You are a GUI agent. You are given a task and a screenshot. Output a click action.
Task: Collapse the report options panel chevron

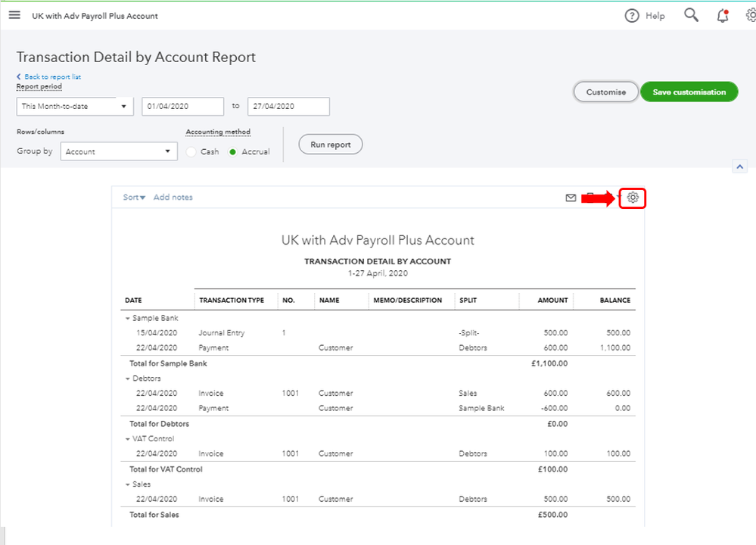[x=740, y=167]
